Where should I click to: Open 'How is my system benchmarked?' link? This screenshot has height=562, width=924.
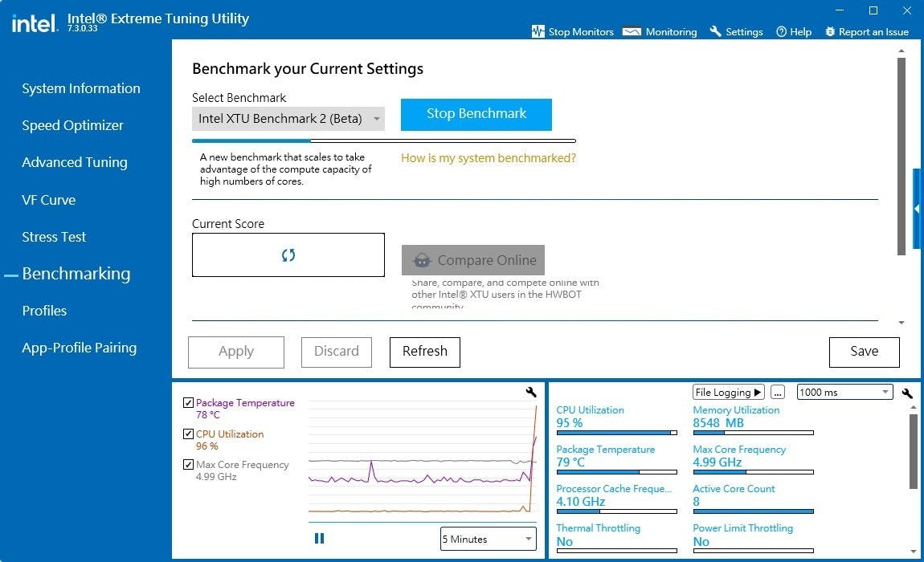[489, 158]
